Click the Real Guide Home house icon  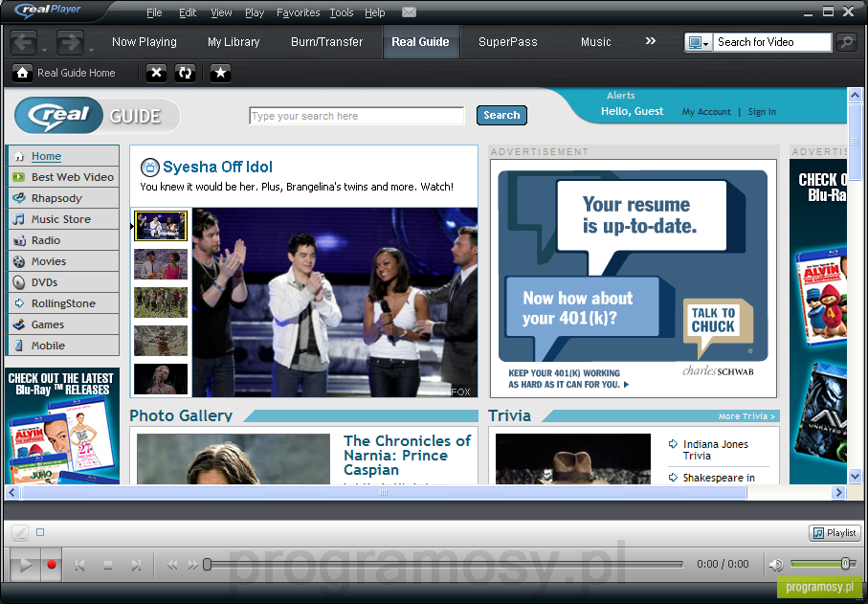pos(22,73)
